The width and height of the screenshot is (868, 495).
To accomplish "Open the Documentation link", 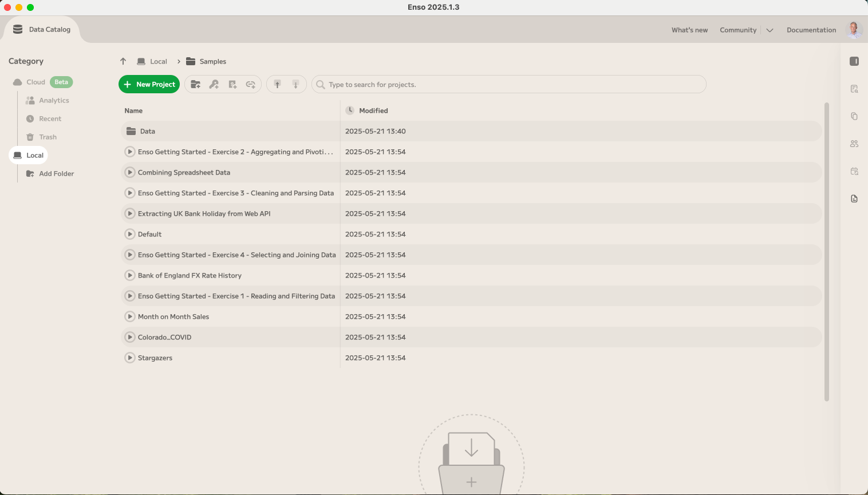I will tap(811, 30).
